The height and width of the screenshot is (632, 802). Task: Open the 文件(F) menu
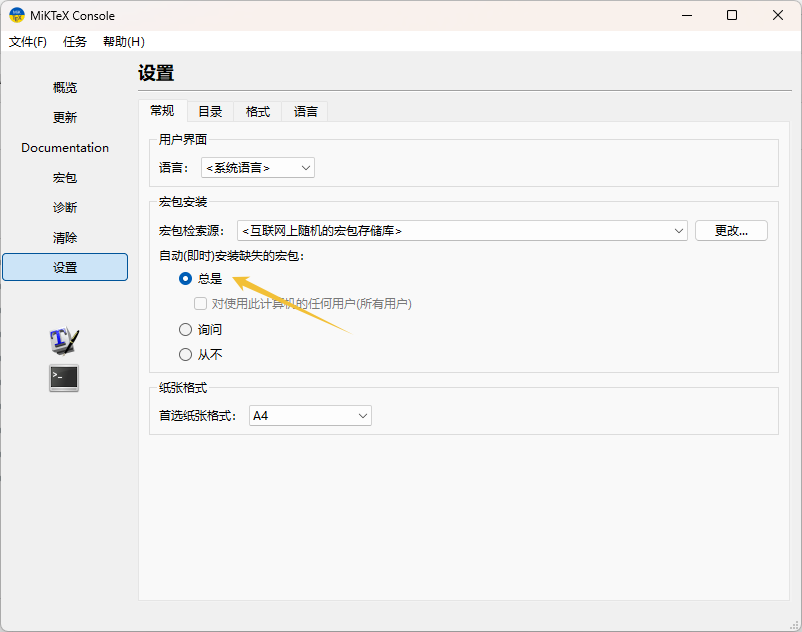[28, 42]
